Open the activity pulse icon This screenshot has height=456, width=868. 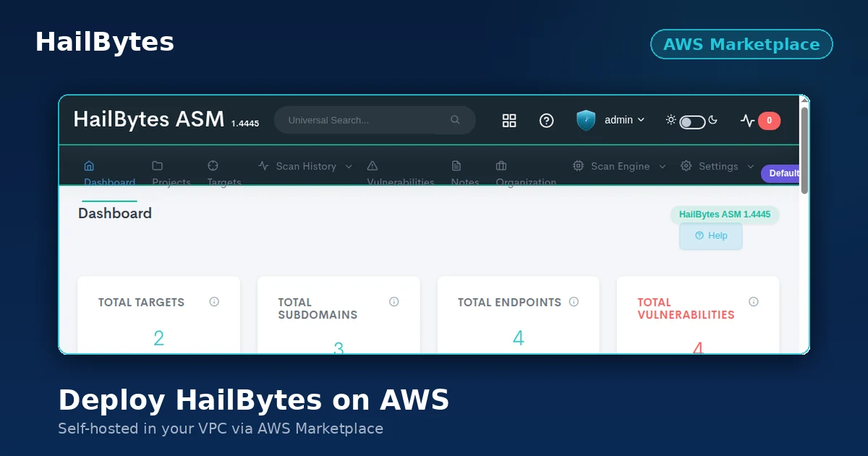click(747, 121)
